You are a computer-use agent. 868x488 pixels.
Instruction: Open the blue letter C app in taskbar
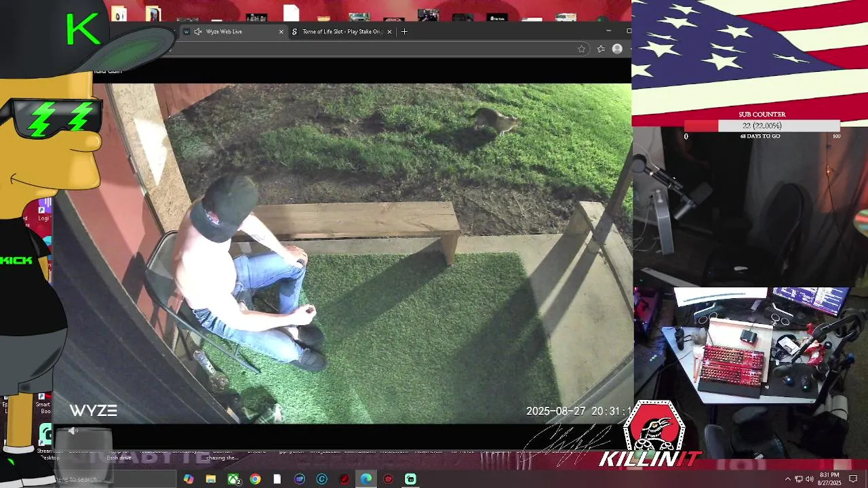[x=321, y=479]
